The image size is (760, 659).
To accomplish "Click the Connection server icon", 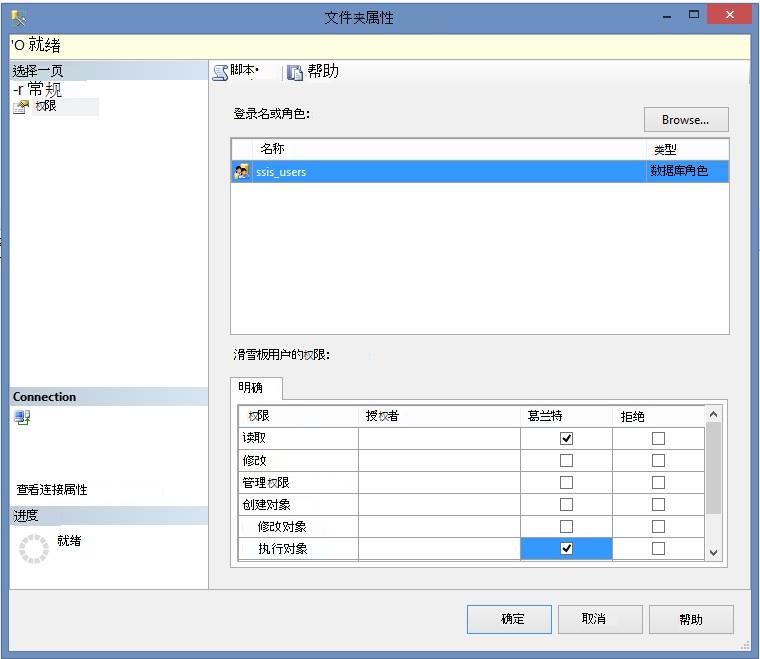I will tap(22, 417).
